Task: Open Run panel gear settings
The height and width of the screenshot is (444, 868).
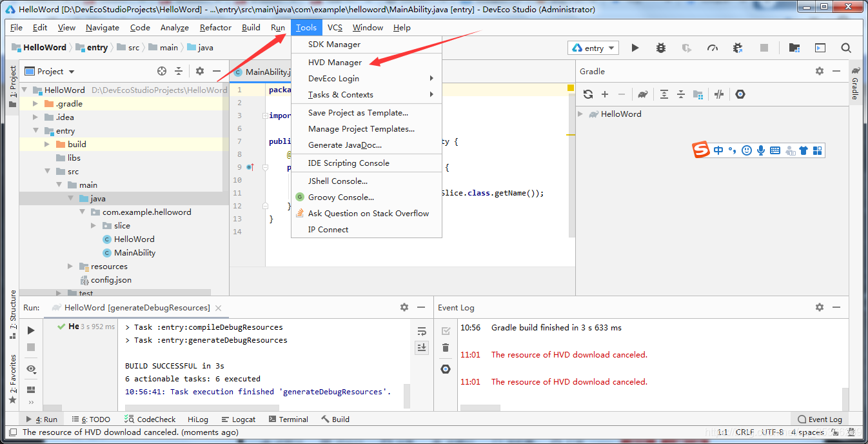Action: (x=404, y=307)
